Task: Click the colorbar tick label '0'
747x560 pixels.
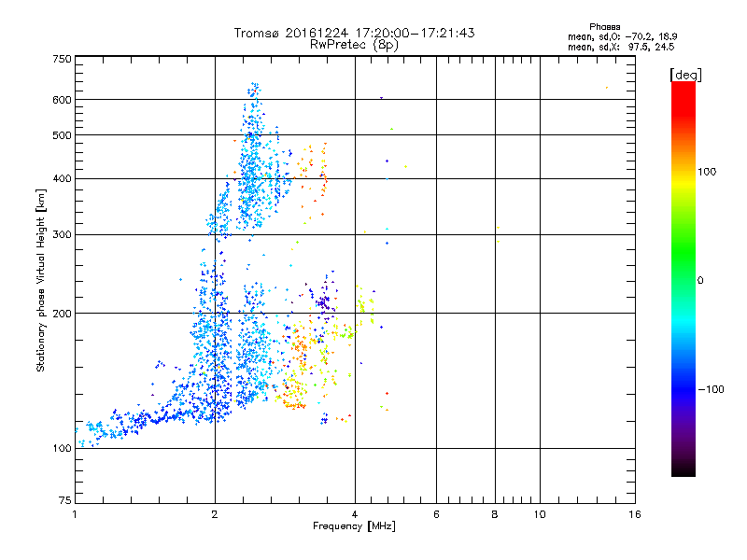Action: coord(700,281)
